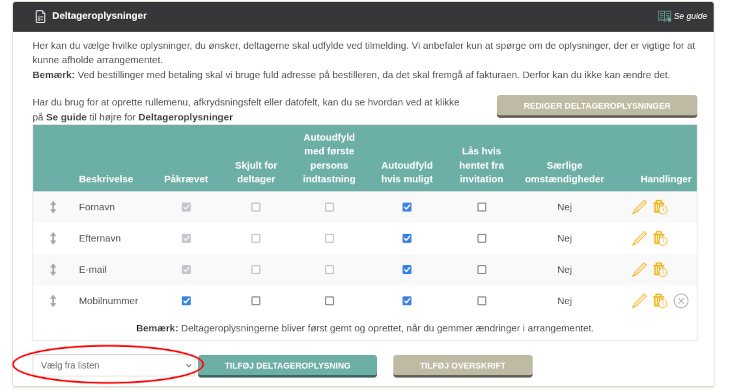
Task: Click the reorder arrows handle for Fornavn
Action: click(53, 207)
